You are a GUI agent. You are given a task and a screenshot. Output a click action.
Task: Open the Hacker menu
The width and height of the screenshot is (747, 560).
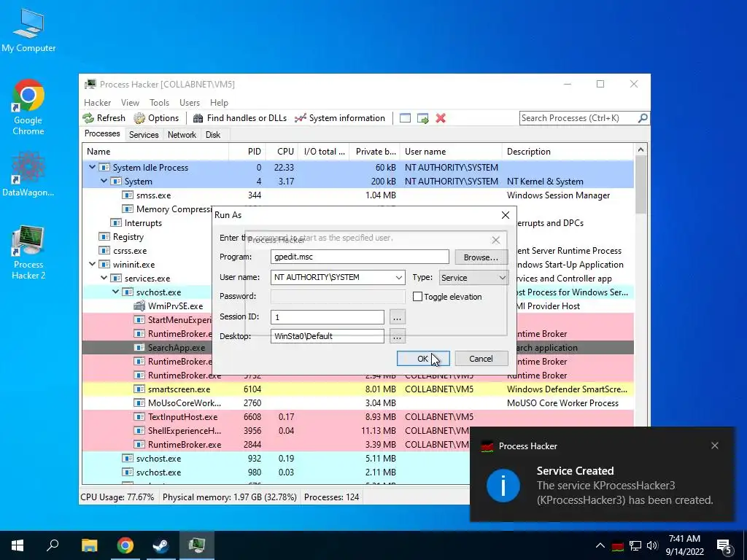point(97,102)
